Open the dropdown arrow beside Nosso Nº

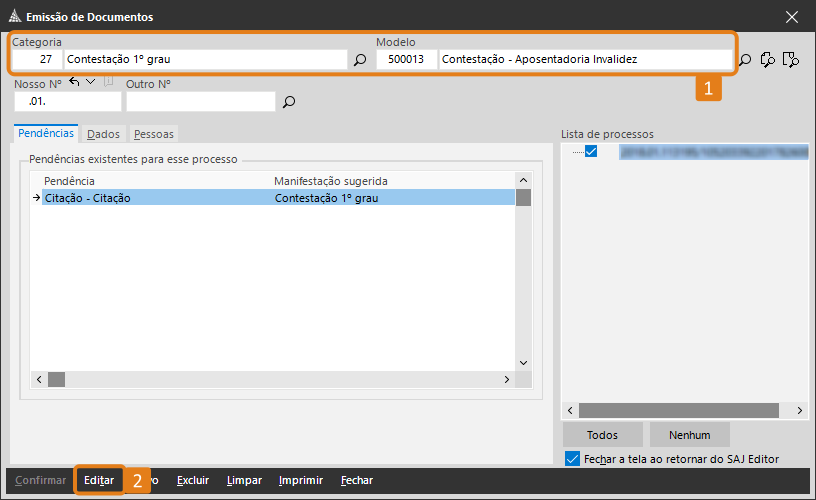coord(91,82)
